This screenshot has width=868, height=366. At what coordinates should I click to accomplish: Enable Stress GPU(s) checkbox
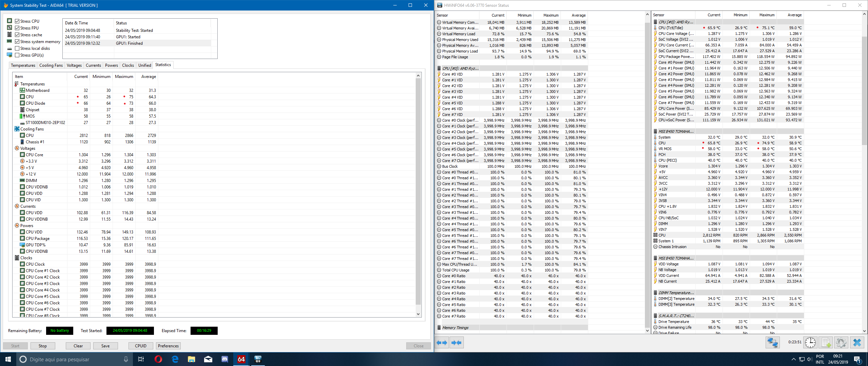(x=17, y=55)
